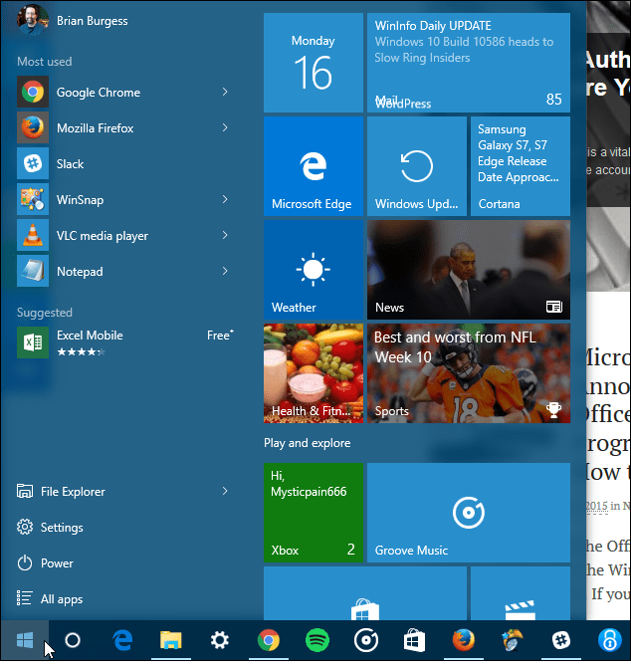Click the Play and explore group heading
Viewport: 631px width, 672px height.
coord(308,443)
